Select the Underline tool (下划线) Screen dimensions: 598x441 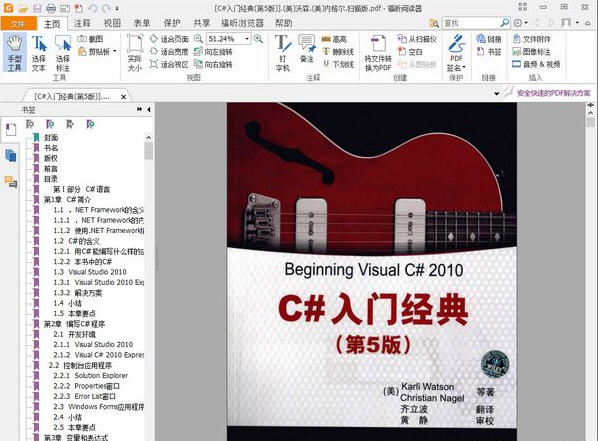coord(338,64)
